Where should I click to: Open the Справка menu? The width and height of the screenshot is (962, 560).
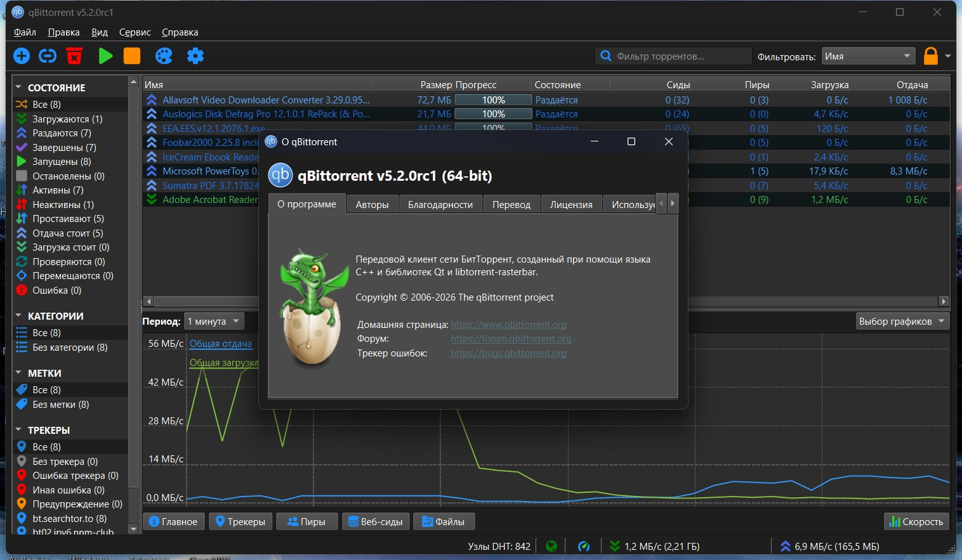click(x=180, y=32)
